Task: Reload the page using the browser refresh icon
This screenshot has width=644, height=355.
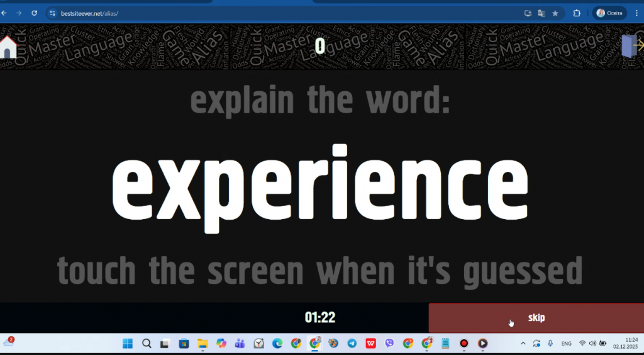Action: pos(34,13)
